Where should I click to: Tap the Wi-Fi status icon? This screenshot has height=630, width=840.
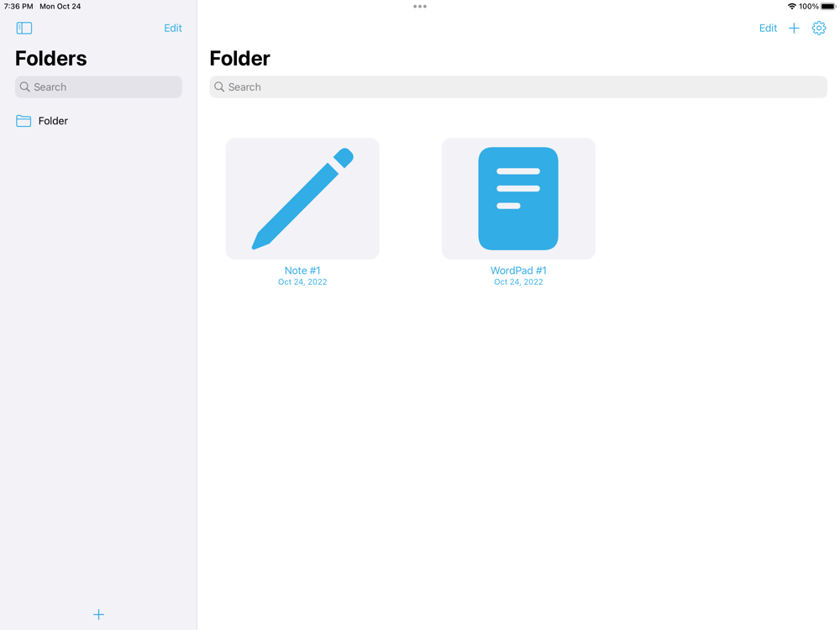coord(792,7)
